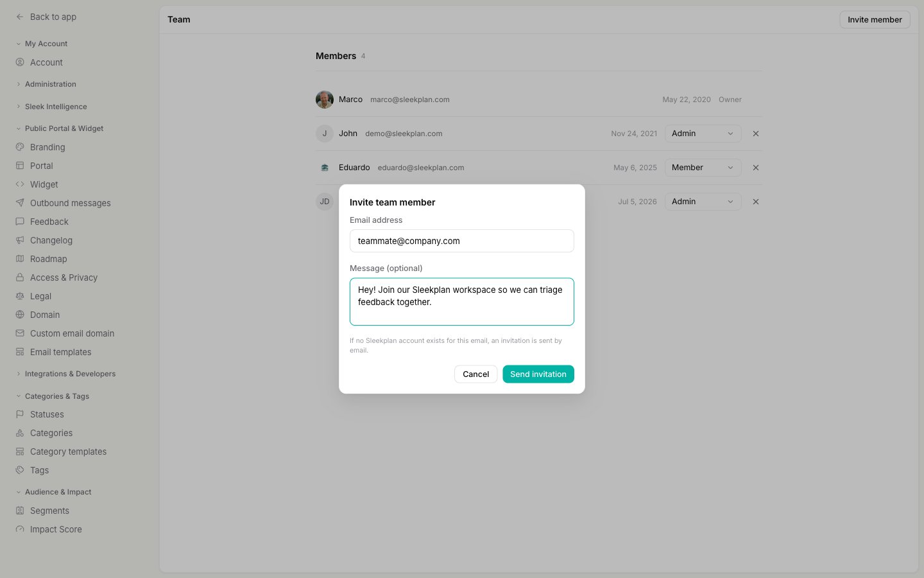The width and height of the screenshot is (924, 578).
Task: Click Eduardo's avatar image
Action: [x=325, y=168]
